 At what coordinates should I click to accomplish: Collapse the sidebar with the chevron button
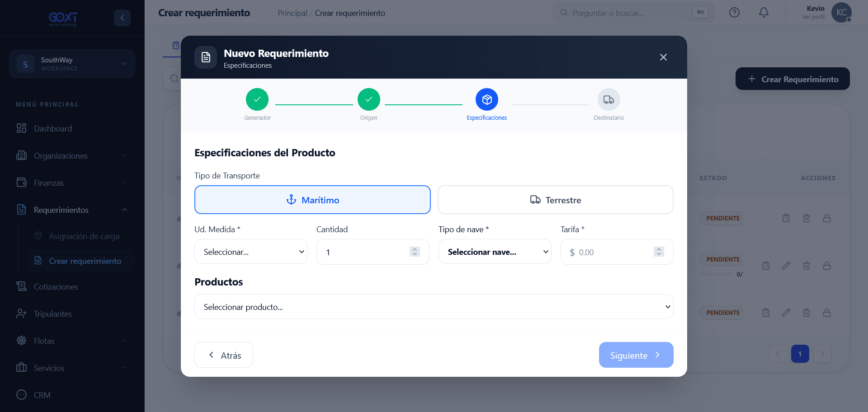coord(122,18)
